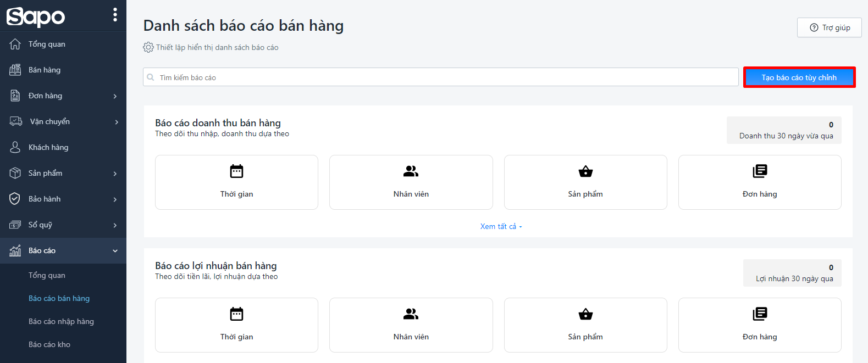Screen dimensions: 868x363
Task: Click the Bảo hành shield icon
Action: 15,199
